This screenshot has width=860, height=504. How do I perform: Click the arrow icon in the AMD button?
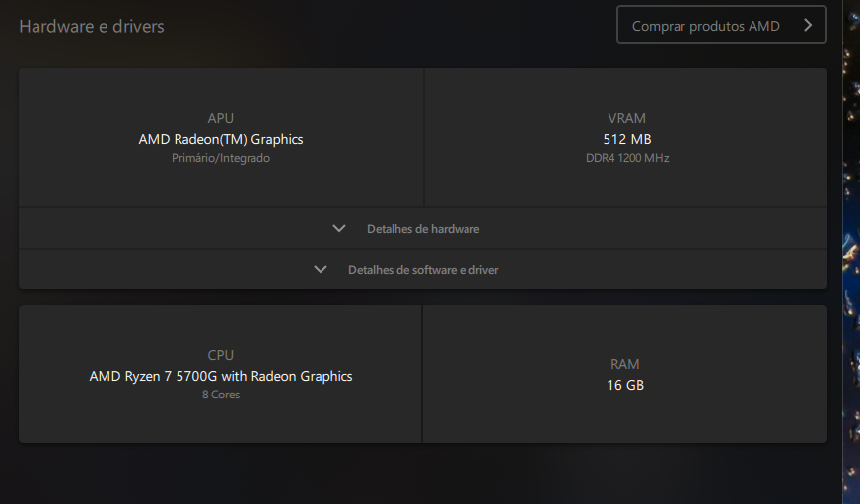click(808, 26)
